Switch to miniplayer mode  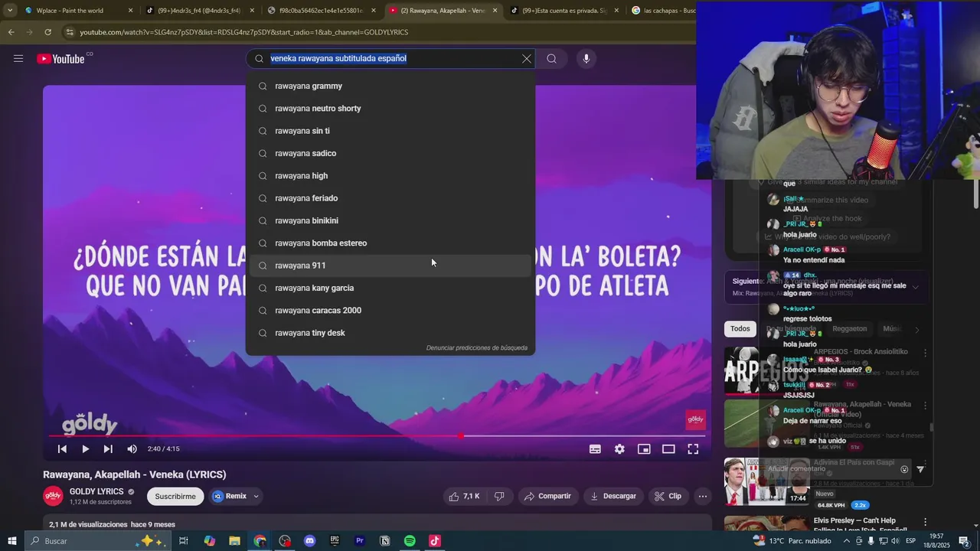644,449
